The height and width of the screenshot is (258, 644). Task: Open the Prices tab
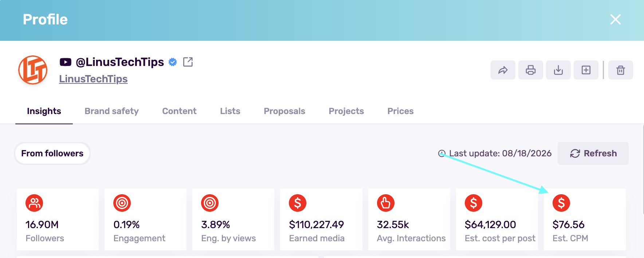pos(401,111)
